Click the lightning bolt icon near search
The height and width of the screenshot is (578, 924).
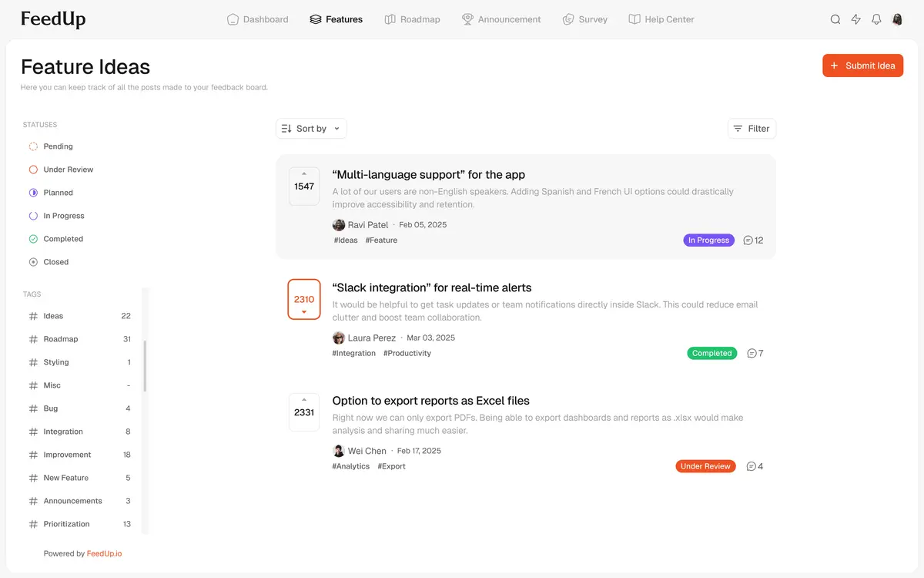855,19
